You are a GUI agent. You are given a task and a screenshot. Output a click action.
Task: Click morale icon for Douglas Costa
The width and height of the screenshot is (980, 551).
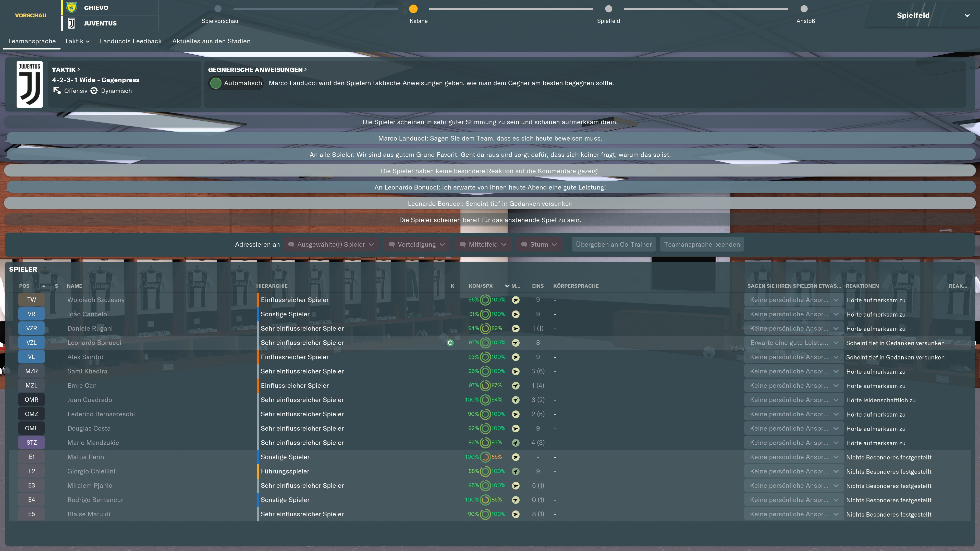click(516, 429)
